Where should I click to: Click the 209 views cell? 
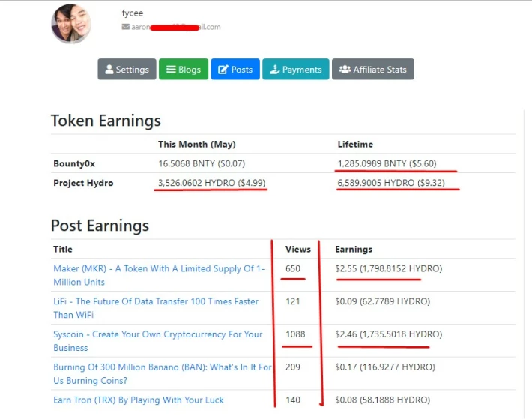point(293,367)
